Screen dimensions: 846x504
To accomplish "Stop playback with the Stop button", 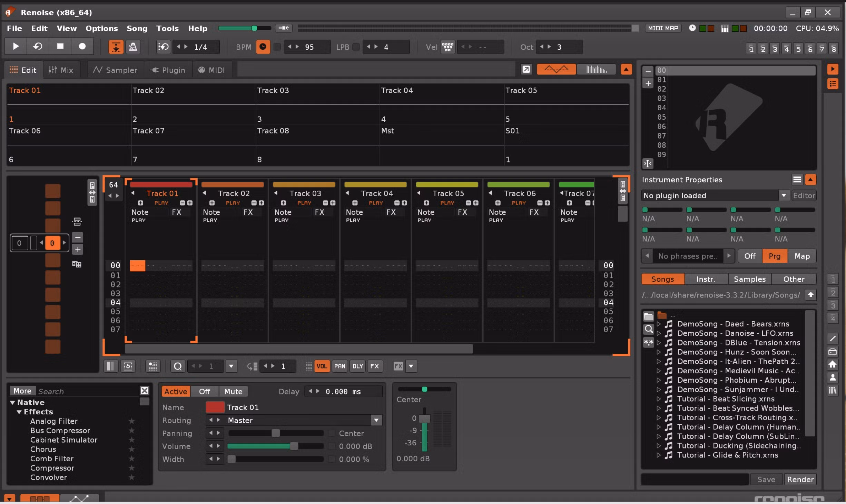I will pos(60,46).
